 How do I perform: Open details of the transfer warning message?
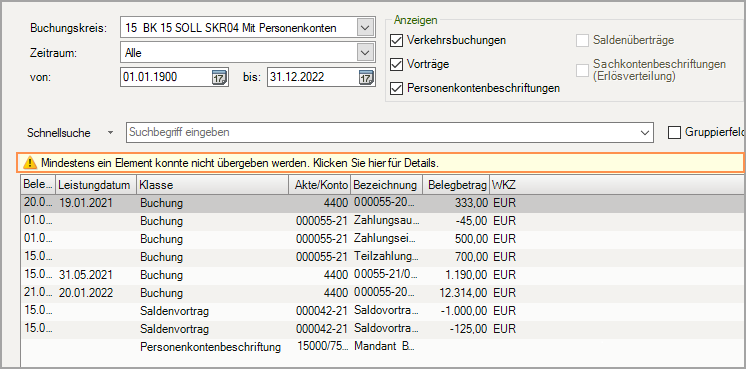(x=380, y=163)
